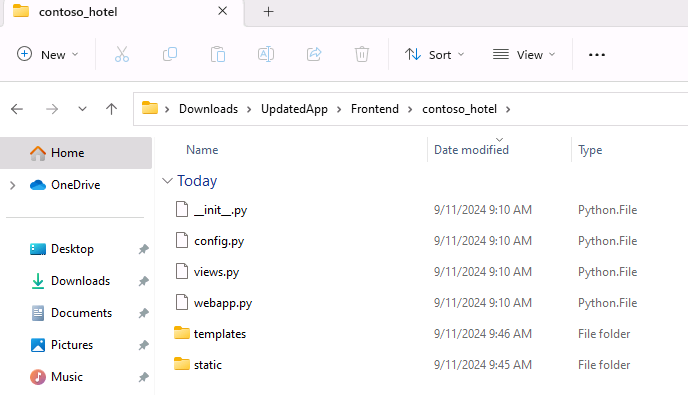This screenshot has height=395, width=688.
Task: Click the templates folder icon
Action: coord(182,333)
